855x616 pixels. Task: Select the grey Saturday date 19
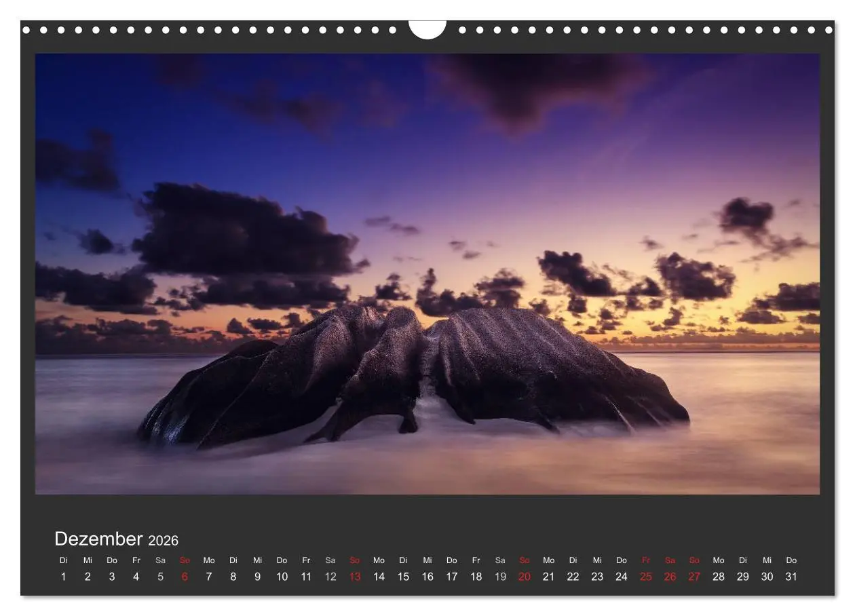[500, 577]
